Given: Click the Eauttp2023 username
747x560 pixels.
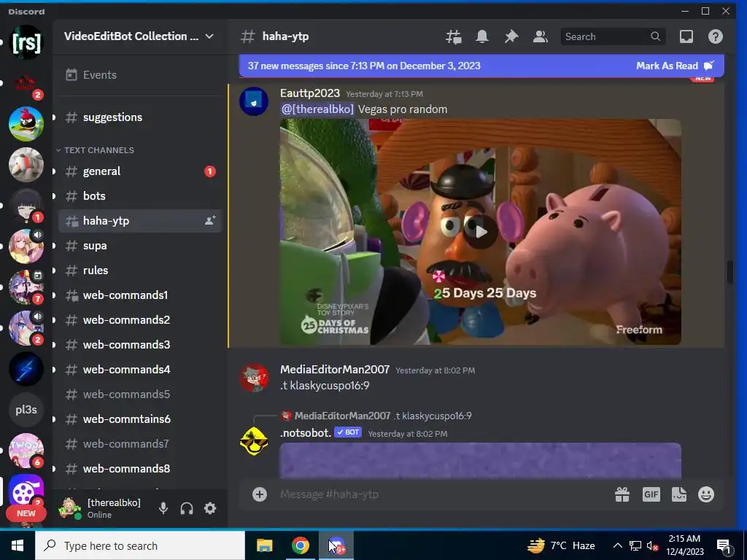Looking at the screenshot, I should [309, 93].
